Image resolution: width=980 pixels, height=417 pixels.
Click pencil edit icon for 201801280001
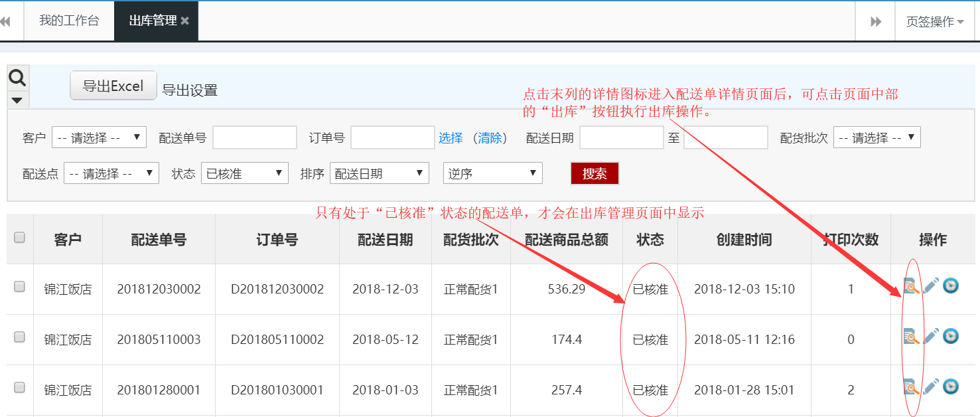click(x=932, y=386)
